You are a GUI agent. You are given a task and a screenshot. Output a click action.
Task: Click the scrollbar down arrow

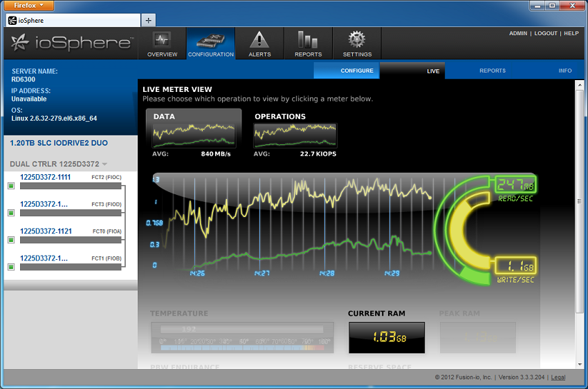(580, 364)
